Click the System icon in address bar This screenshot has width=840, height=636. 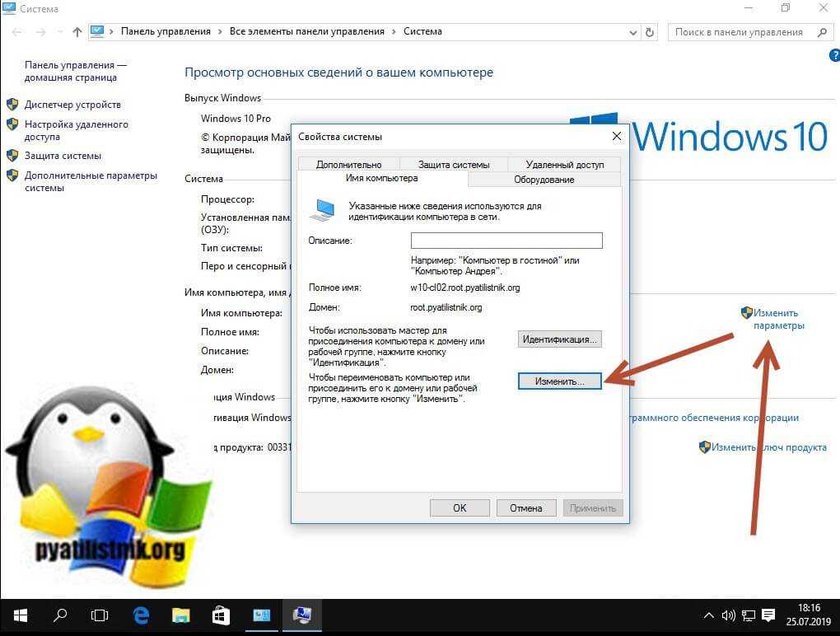pyautogui.click(x=97, y=31)
